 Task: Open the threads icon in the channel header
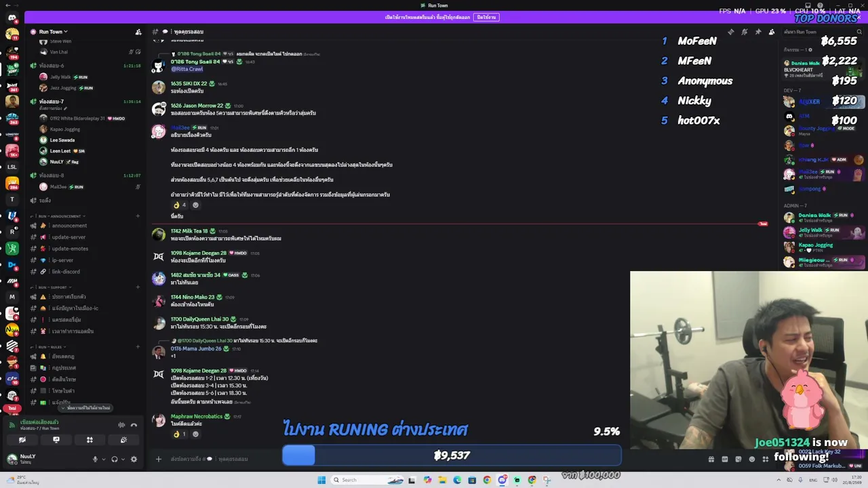730,32
